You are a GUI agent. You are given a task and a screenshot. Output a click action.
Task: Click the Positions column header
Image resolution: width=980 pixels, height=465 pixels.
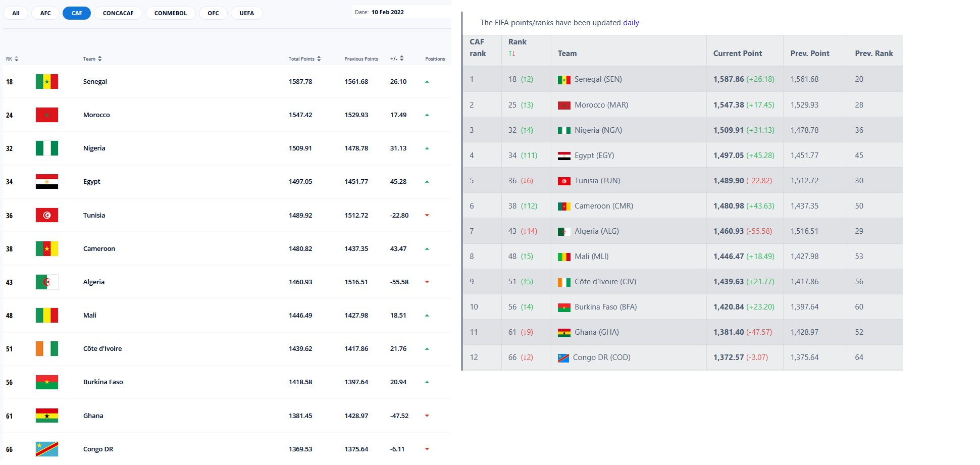[x=435, y=59]
